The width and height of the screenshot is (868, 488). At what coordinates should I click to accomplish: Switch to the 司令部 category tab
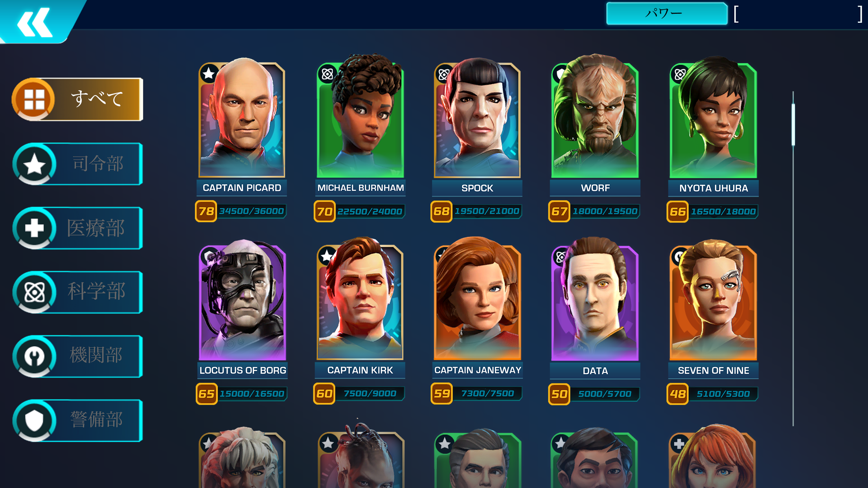click(78, 164)
